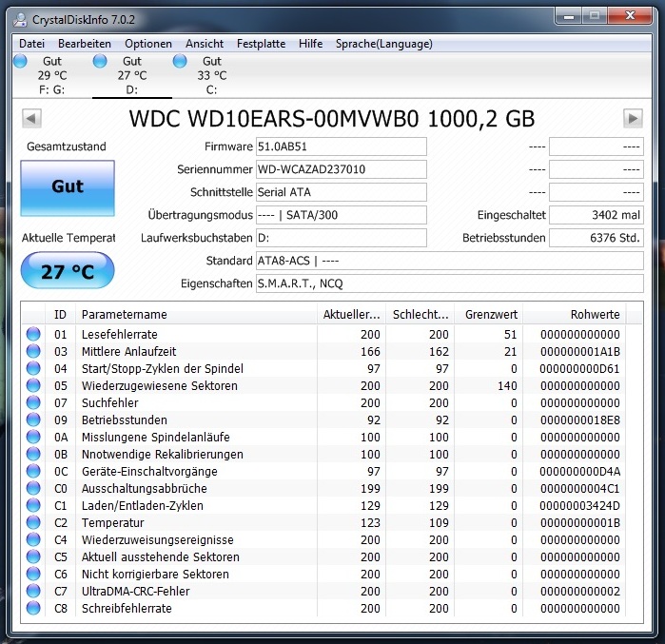This screenshot has width=665, height=644.
Task: Click status orb of row 09 Betriebsstunden
Action: coord(33,420)
